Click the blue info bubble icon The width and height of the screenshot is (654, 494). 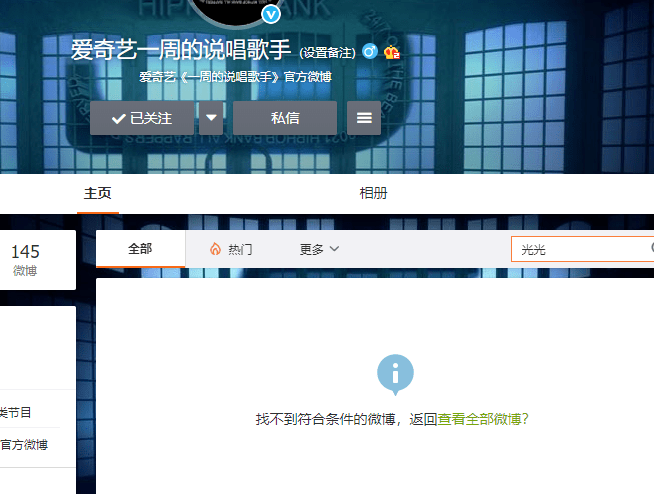pos(395,374)
